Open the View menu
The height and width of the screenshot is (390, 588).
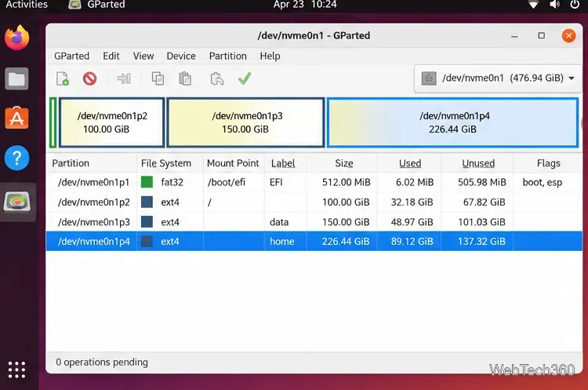[x=143, y=56]
